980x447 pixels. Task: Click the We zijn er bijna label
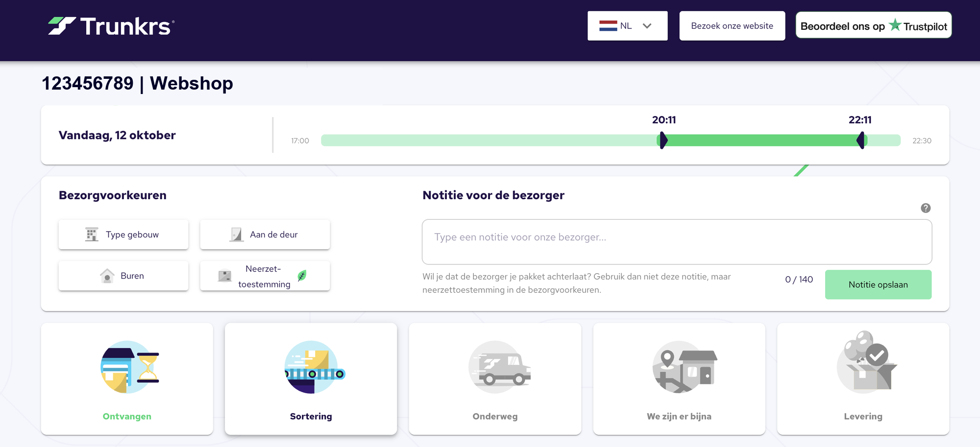[x=679, y=417]
